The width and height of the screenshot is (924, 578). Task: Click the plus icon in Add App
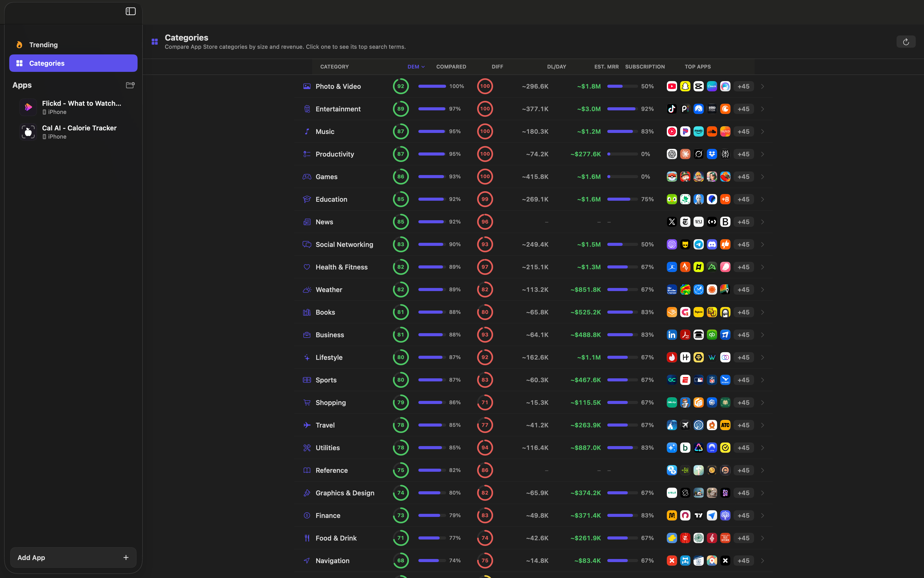click(126, 557)
